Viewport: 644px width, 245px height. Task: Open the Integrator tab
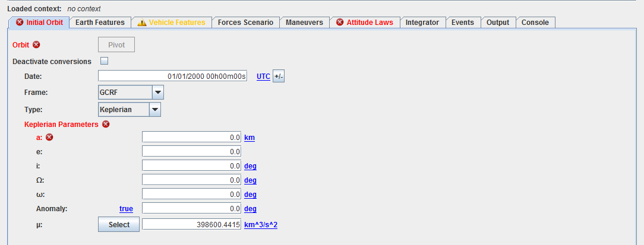click(422, 23)
